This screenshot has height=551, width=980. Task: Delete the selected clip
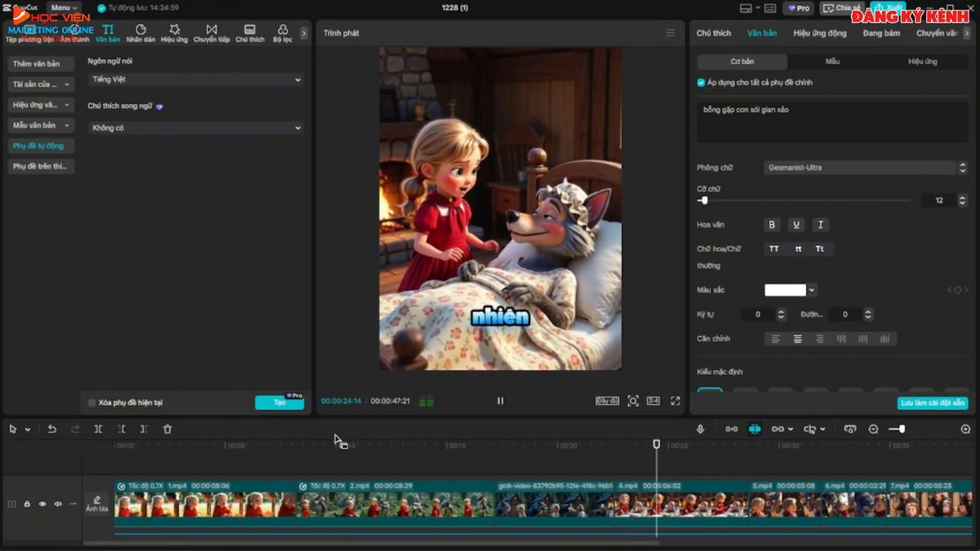point(168,429)
